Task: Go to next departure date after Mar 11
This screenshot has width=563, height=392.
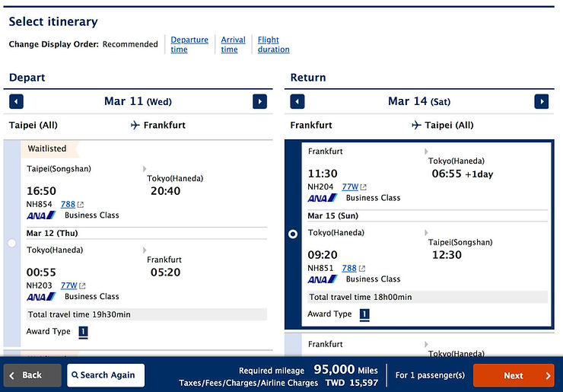Action: (260, 102)
